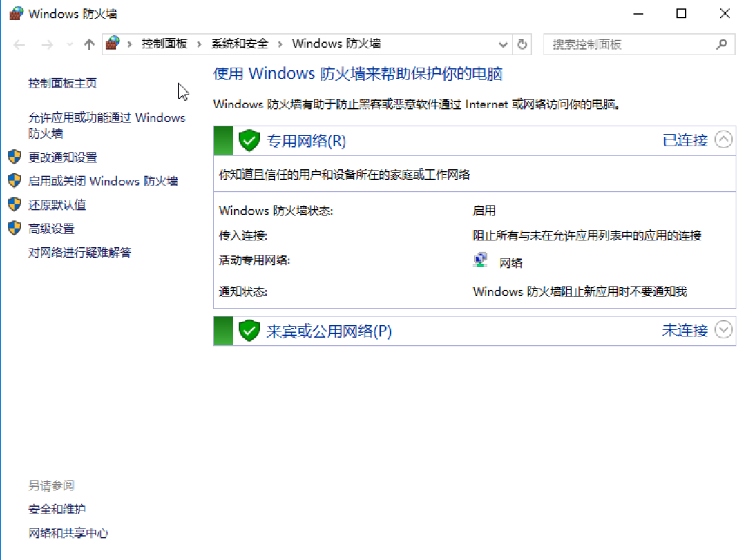This screenshot has height=560, width=746.
Task: Open the address bar dropdown chevron
Action: point(503,43)
